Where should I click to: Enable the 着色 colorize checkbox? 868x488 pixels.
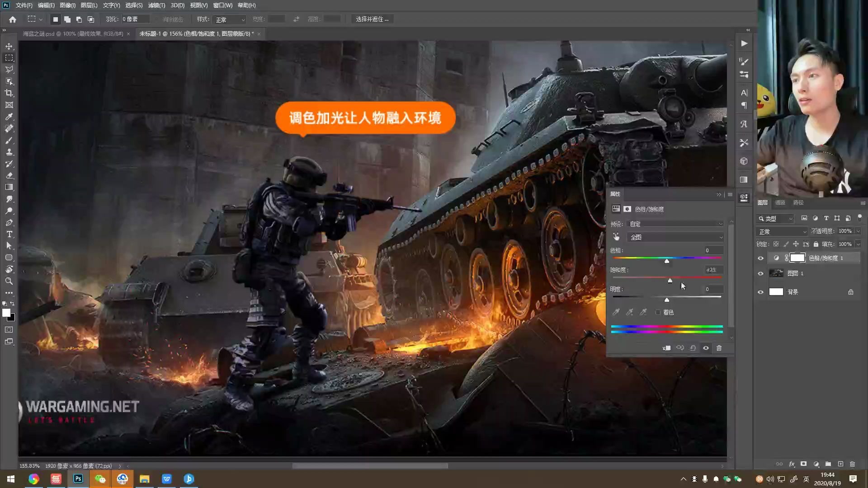[x=658, y=312]
